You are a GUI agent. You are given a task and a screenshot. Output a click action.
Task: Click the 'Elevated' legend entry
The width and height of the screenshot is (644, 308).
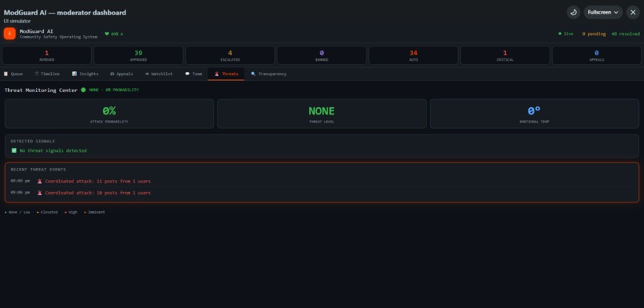47,212
